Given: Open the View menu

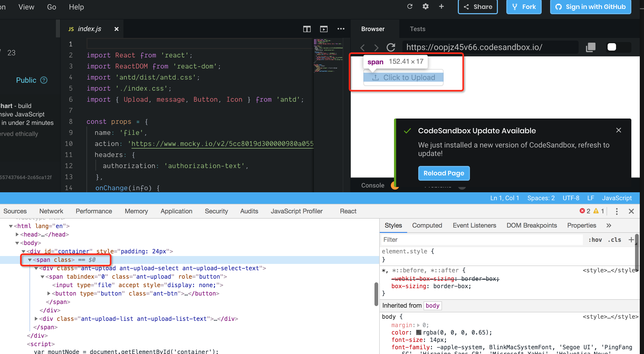Looking at the screenshot, I should pos(26,7).
